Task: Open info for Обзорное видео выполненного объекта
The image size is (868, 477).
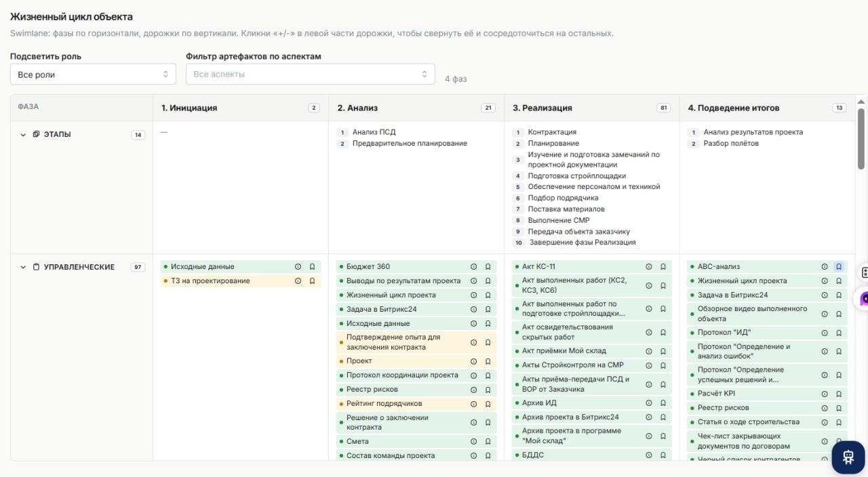Action: [x=825, y=314]
